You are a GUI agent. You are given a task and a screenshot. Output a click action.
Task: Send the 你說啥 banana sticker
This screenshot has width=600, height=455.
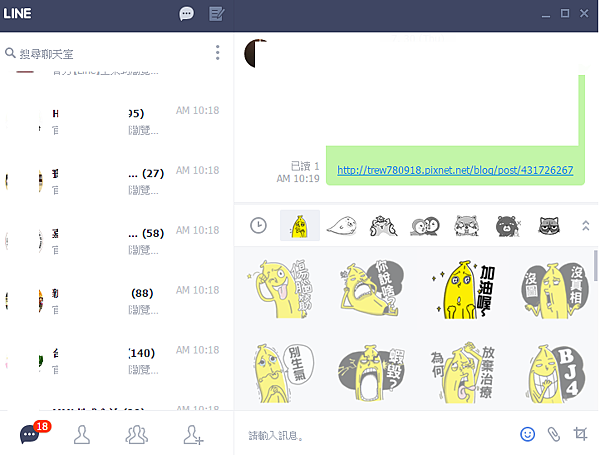(372, 289)
